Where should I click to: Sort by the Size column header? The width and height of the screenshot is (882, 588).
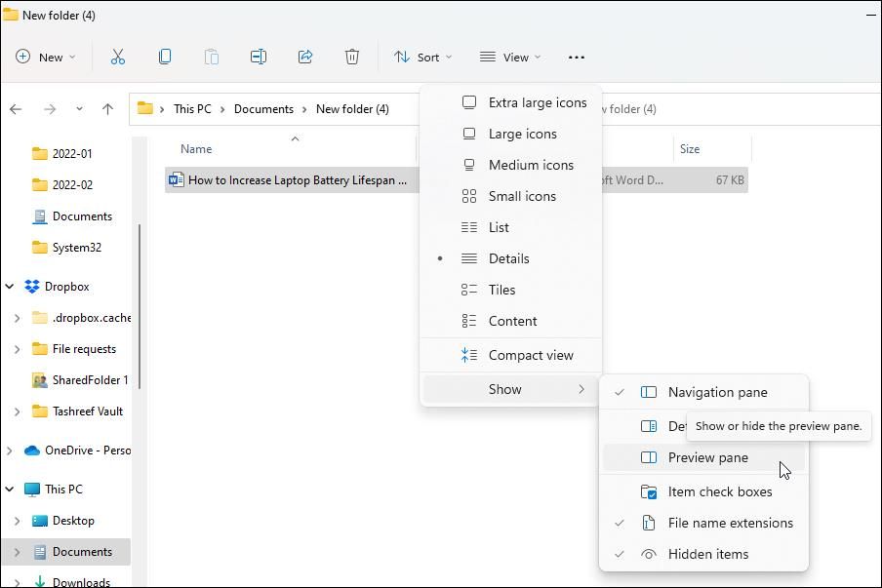[x=690, y=149]
